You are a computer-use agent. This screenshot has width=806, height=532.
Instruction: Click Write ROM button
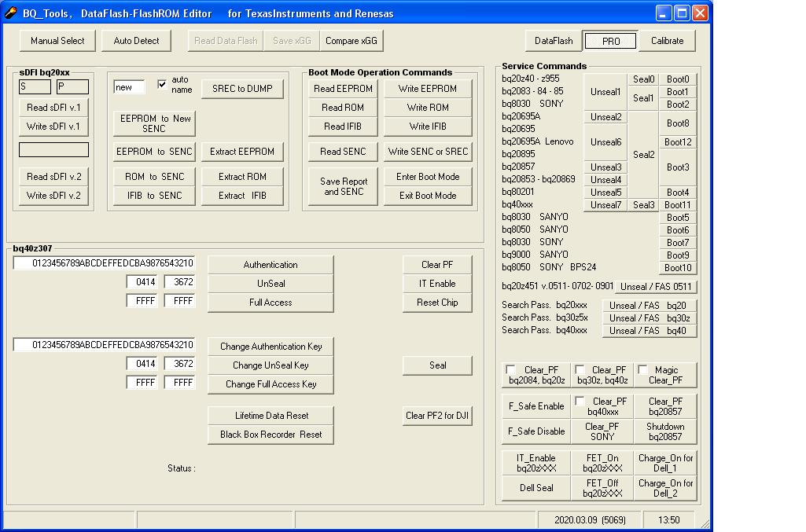click(x=428, y=108)
